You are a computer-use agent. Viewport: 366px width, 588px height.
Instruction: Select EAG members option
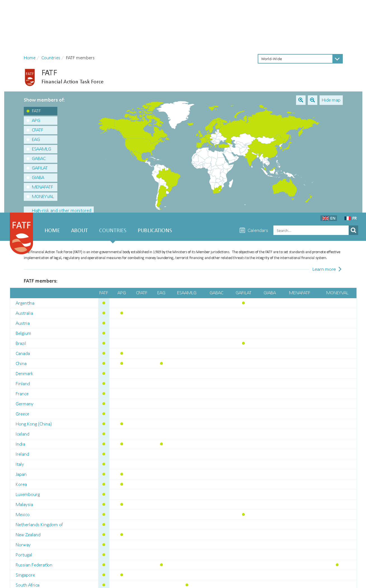pos(41,140)
